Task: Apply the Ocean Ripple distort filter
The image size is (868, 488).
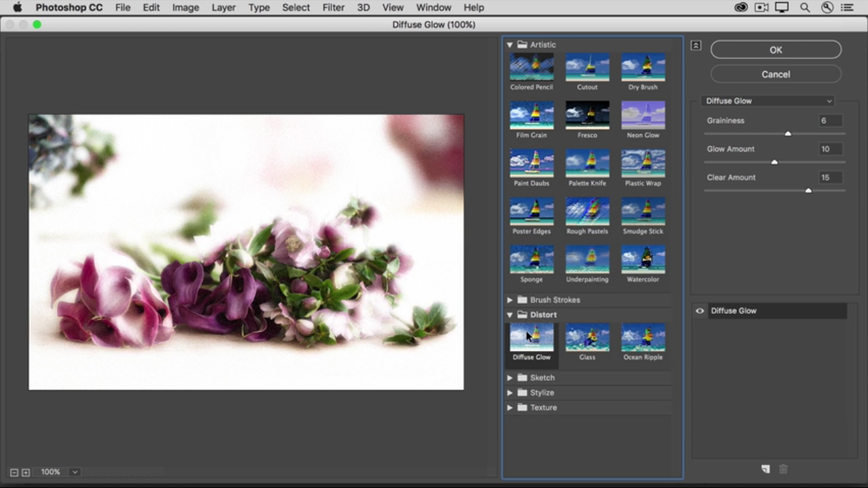Action: (643, 338)
